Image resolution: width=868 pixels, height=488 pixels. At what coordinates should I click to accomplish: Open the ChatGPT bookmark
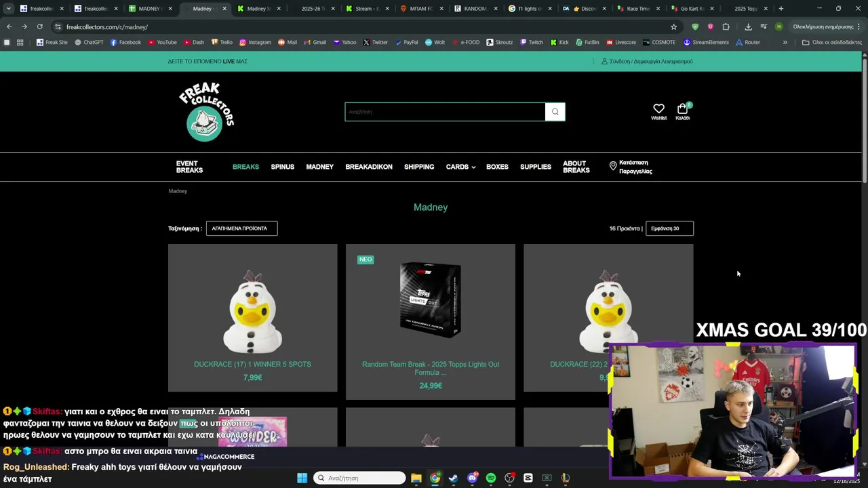89,42
